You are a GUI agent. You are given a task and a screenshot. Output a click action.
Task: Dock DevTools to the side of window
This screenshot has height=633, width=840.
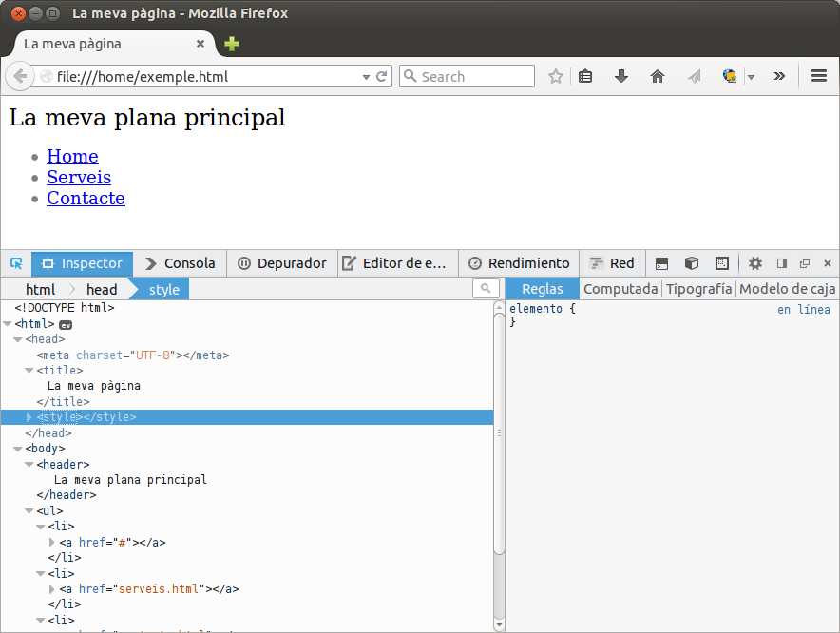click(782, 263)
